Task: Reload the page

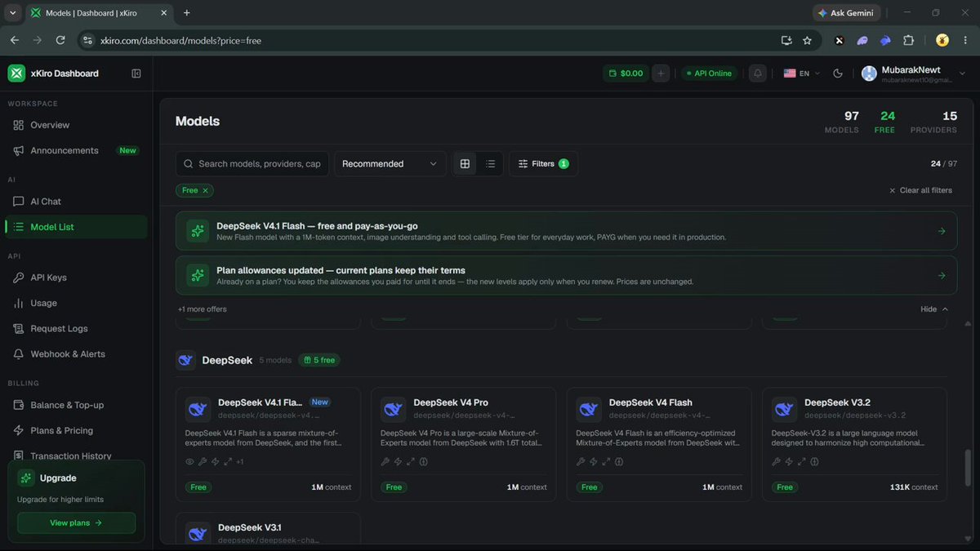Action: click(60, 40)
